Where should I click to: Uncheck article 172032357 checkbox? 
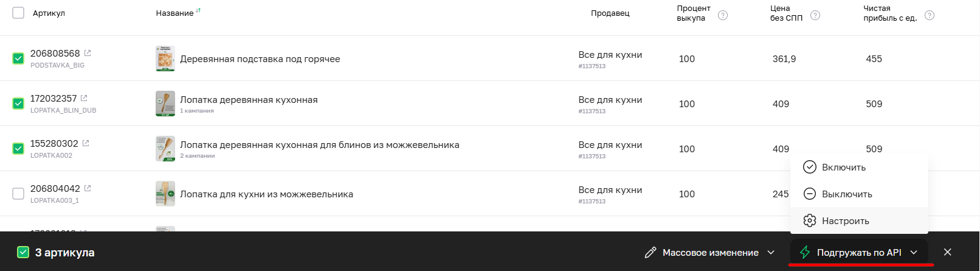click(x=18, y=104)
